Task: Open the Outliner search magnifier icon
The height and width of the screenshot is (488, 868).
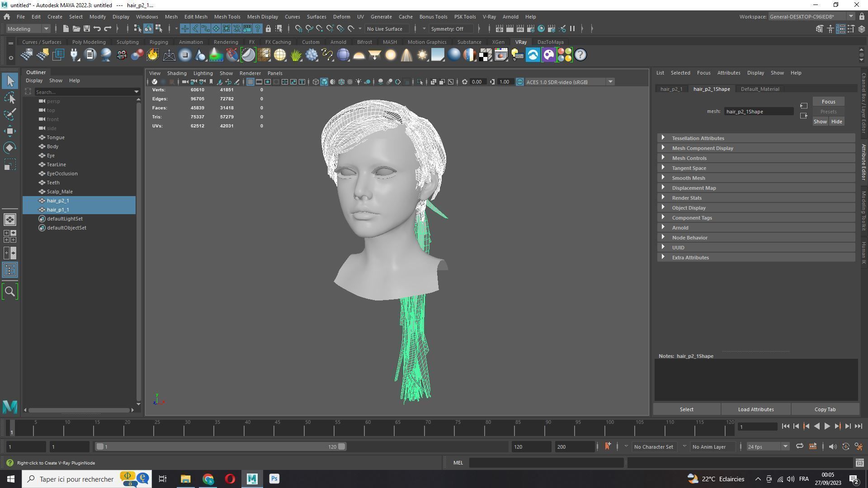Action: [x=10, y=291]
